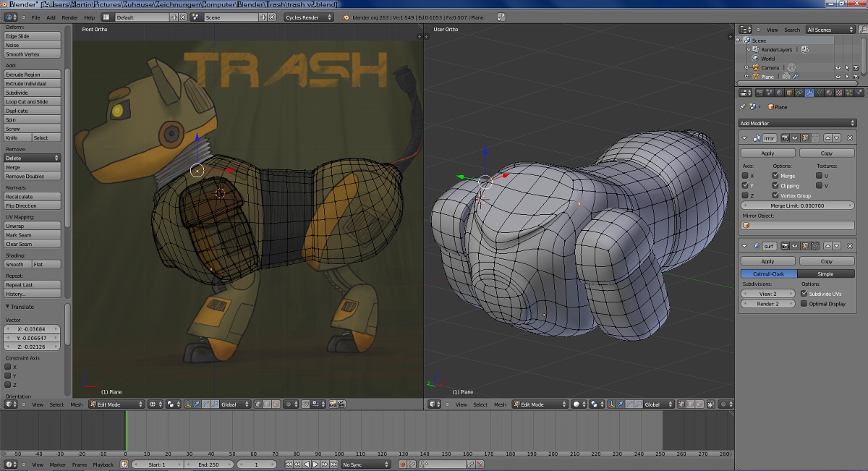Open the Add Modifier dropdown
This screenshot has height=471, width=868.
[x=797, y=123]
